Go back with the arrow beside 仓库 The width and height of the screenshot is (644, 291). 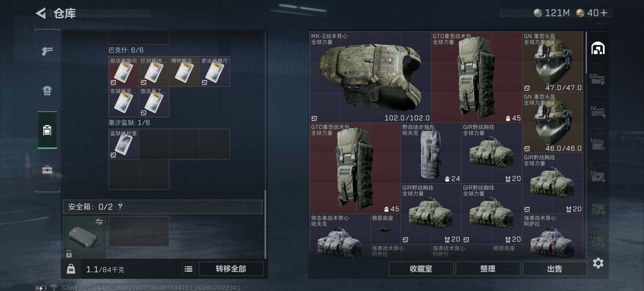pyautogui.click(x=41, y=13)
